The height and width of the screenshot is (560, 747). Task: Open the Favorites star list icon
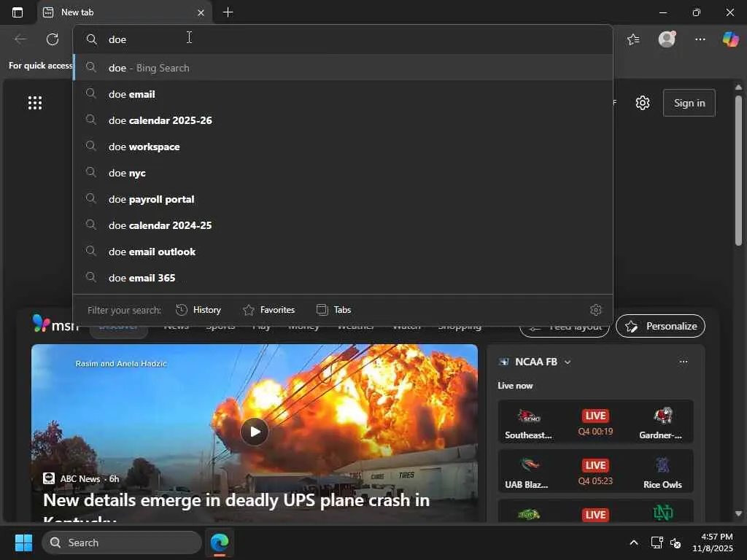[634, 39]
